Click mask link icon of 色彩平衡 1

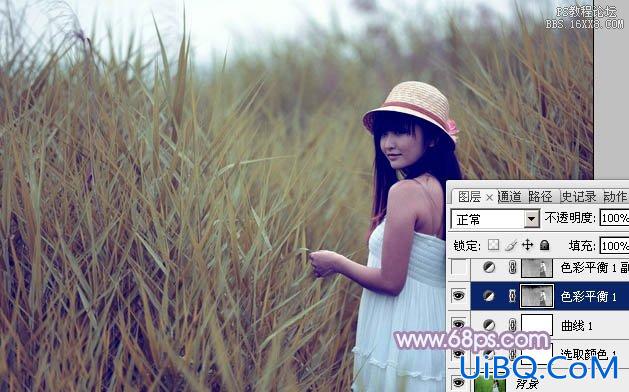512,296
